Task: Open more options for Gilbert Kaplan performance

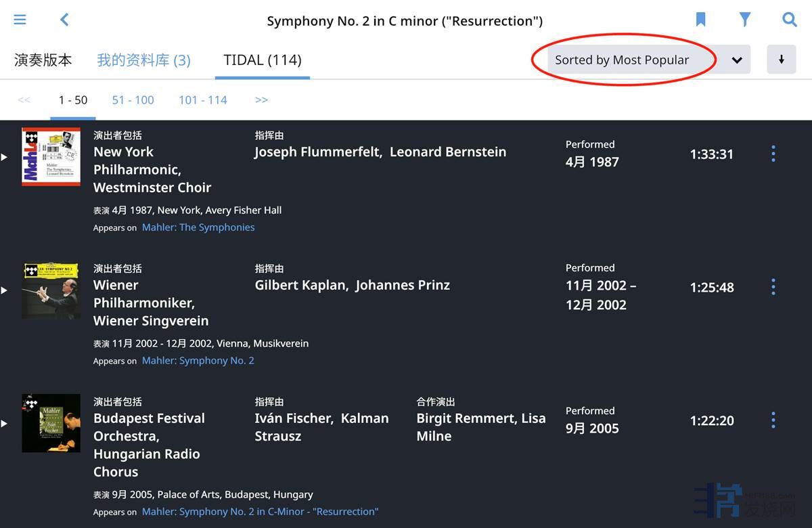Action: point(773,287)
